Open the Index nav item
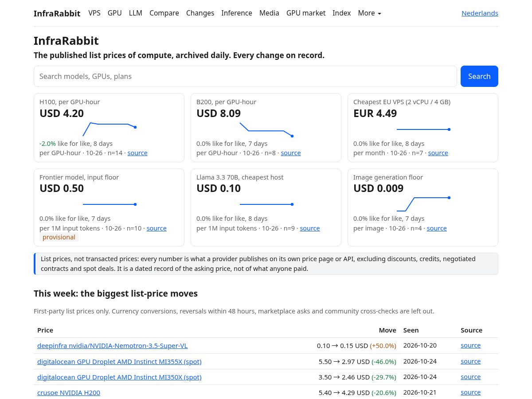Viewport: 532px width, 399px height. tap(341, 13)
